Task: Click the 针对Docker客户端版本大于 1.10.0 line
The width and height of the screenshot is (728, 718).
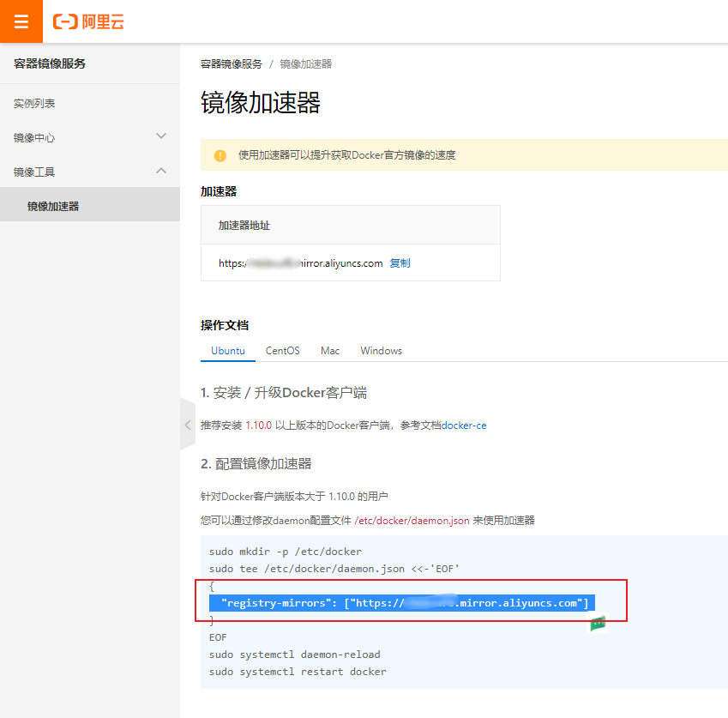Action: (294, 497)
